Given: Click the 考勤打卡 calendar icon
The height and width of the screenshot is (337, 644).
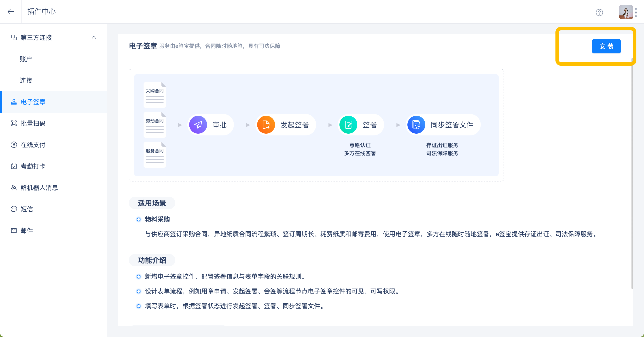Looking at the screenshot, I should coord(14,166).
